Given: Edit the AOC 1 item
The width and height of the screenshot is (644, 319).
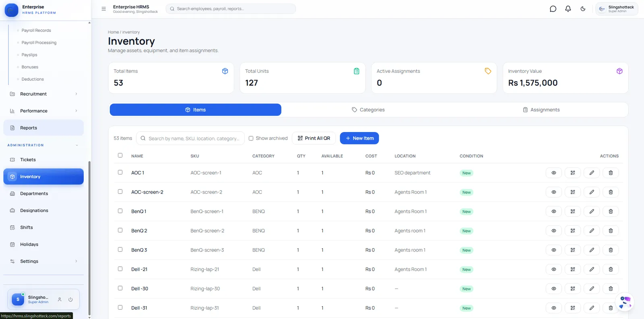Looking at the screenshot, I should [x=592, y=173].
